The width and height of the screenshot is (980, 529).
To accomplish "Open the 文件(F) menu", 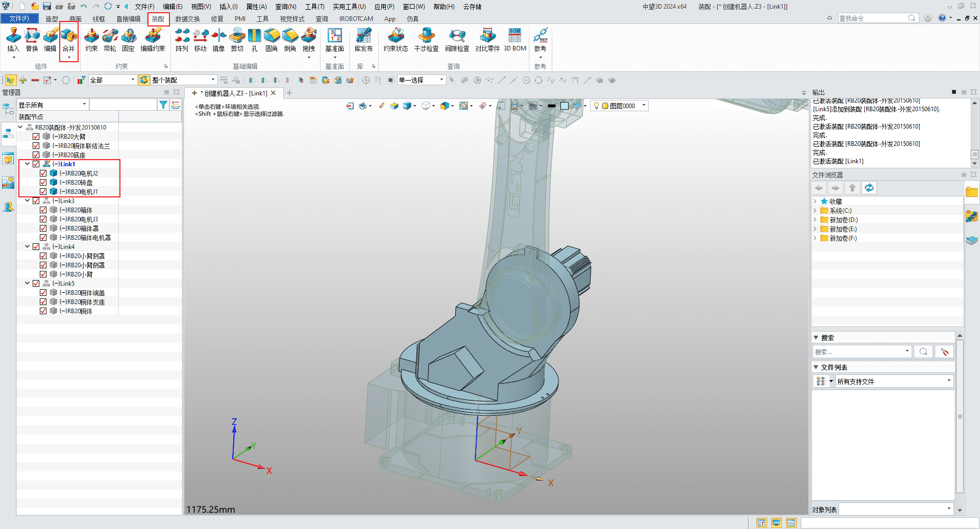I will coord(144,7).
